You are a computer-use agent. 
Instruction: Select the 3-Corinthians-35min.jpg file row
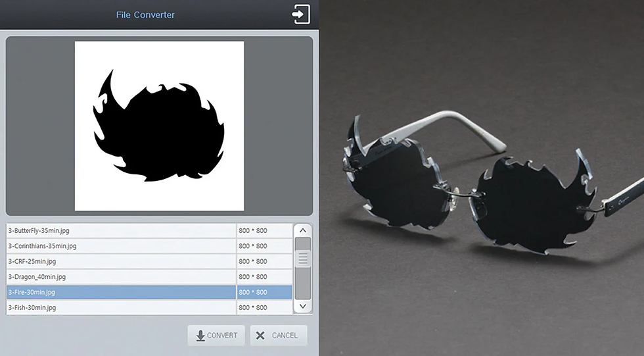pyautogui.click(x=150, y=246)
